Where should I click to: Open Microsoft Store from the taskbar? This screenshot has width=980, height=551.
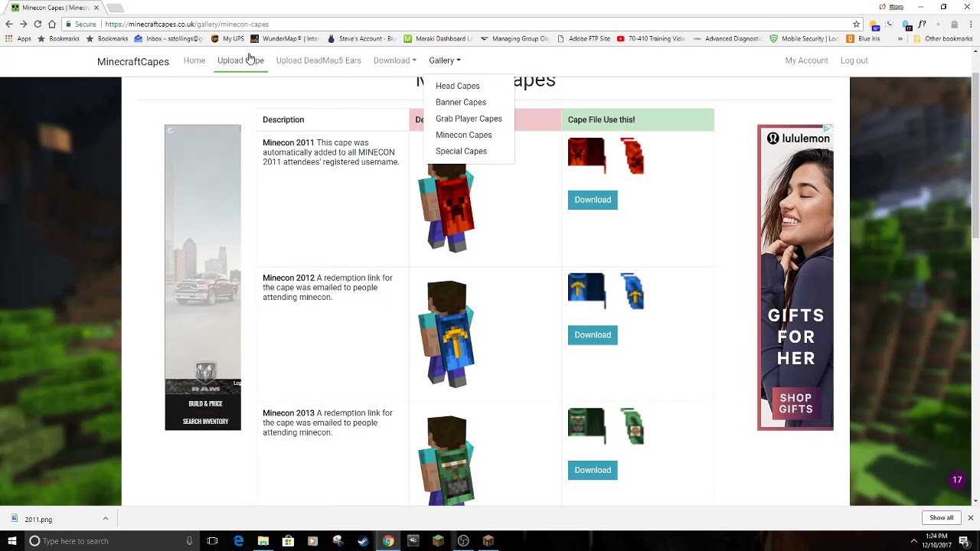[288, 541]
